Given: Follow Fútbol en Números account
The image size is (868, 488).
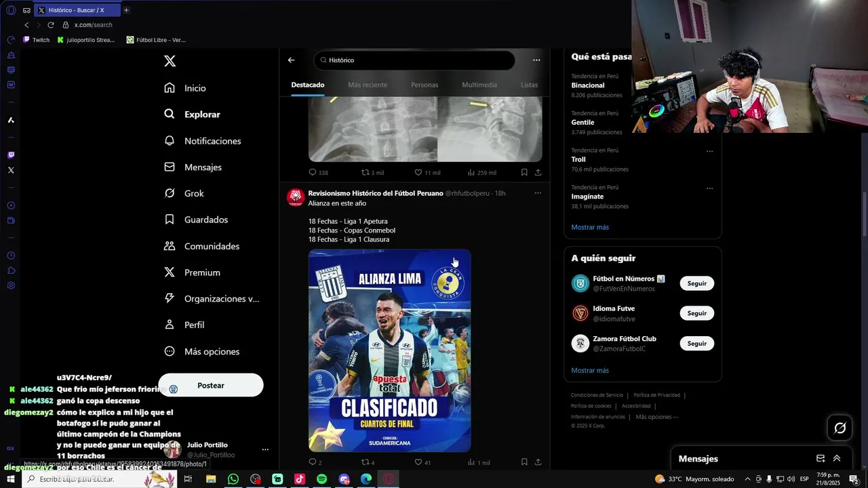Looking at the screenshot, I should 696,283.
